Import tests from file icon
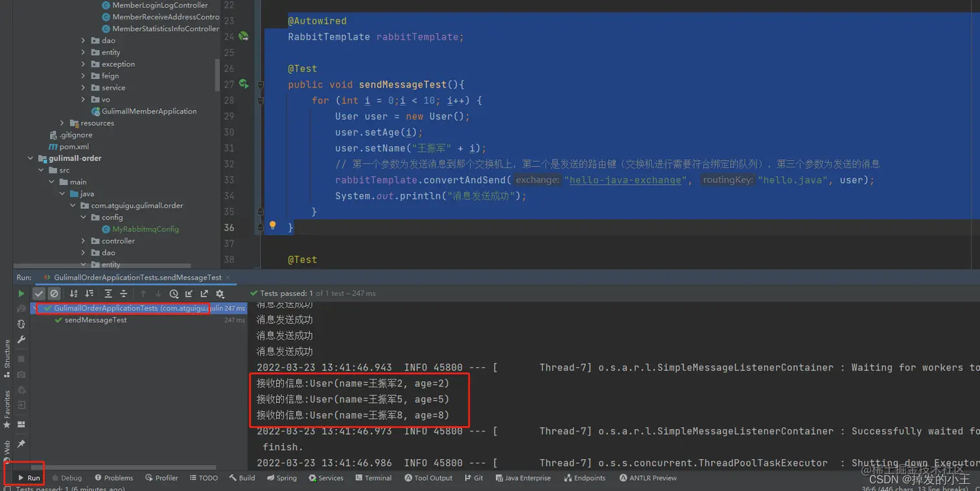 pyautogui.click(x=189, y=294)
